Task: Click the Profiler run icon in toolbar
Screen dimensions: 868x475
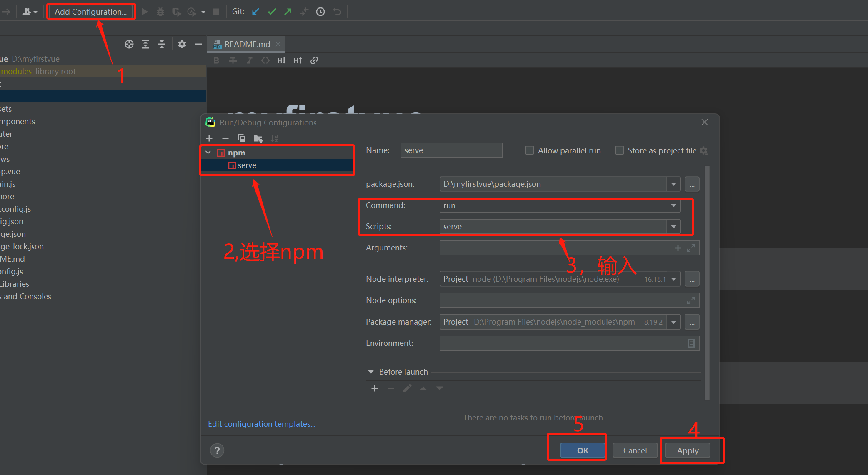Action: point(192,12)
